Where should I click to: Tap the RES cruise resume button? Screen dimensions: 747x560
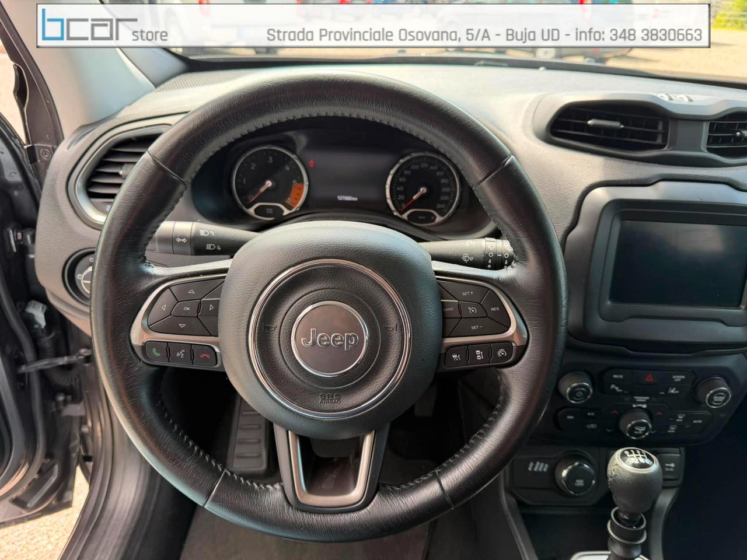(495, 309)
